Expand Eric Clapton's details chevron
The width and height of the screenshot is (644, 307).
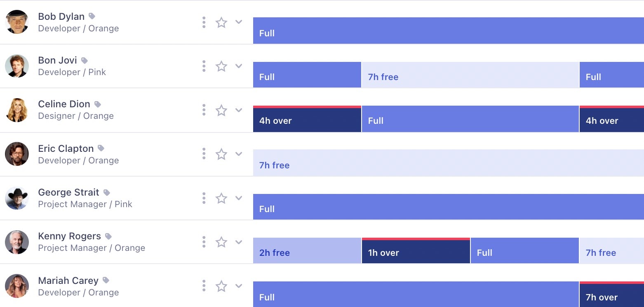pos(239,153)
